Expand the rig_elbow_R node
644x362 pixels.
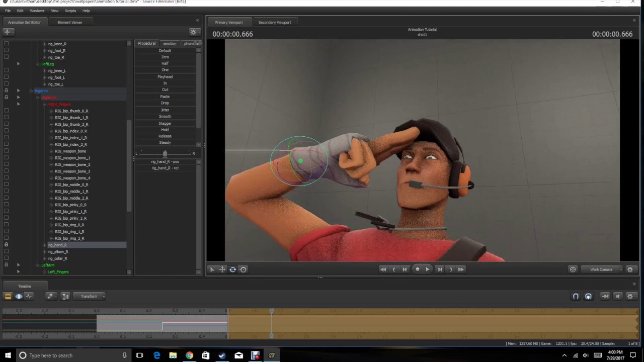tap(44, 252)
